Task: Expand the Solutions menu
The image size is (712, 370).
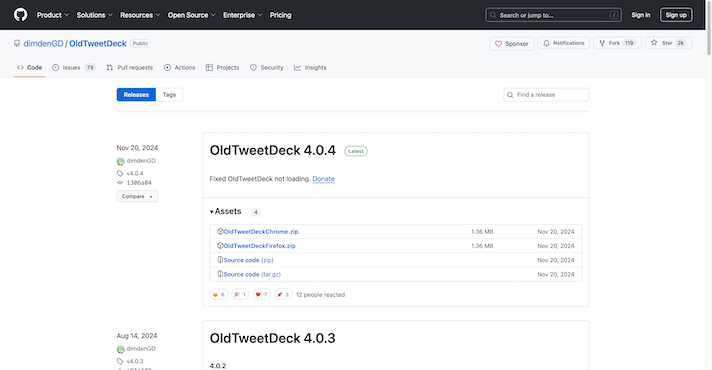Action: coord(94,15)
